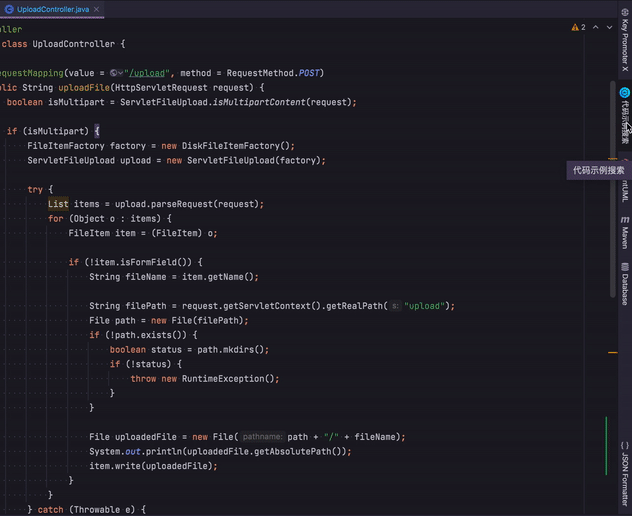
Task: Click the Java class icon on the UploadController tab
Action: (x=9, y=9)
